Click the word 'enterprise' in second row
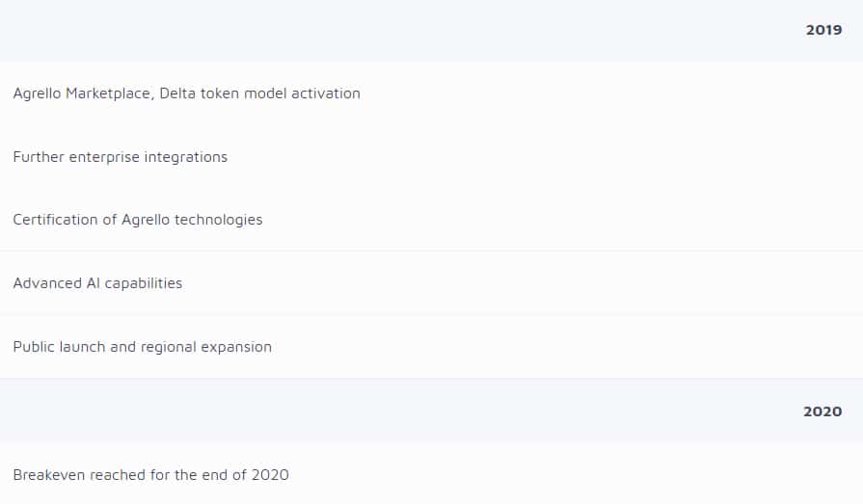The width and height of the screenshot is (863, 504). tap(104, 157)
